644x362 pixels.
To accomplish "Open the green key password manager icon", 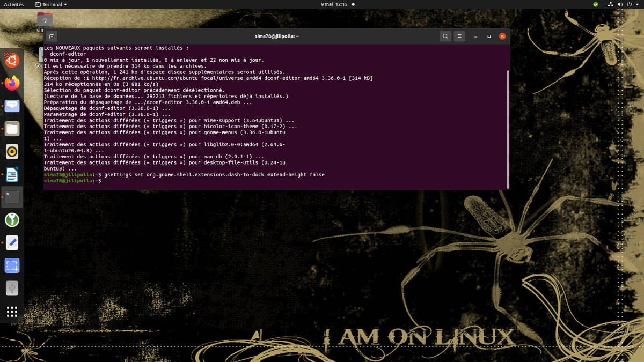I will pyautogui.click(x=12, y=220).
